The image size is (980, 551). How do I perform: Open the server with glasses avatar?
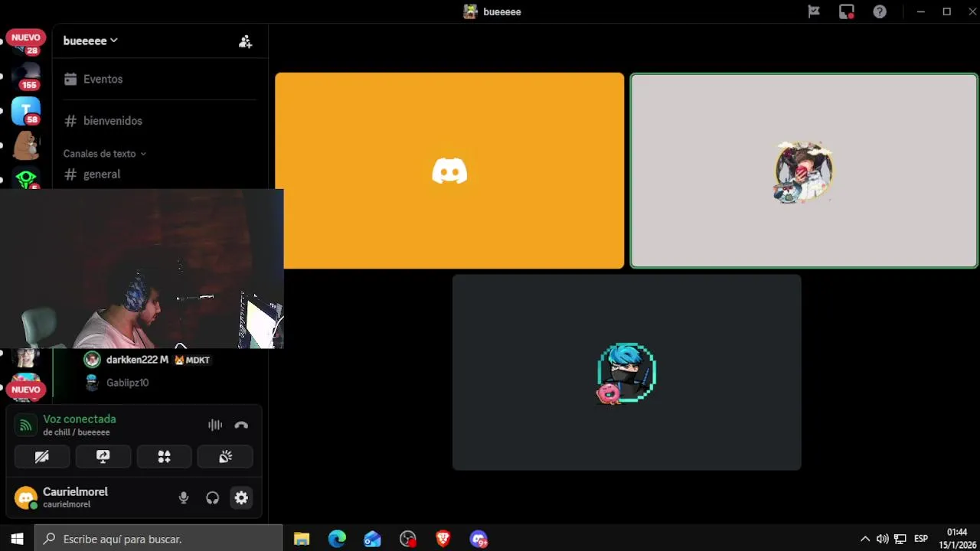pos(26,357)
